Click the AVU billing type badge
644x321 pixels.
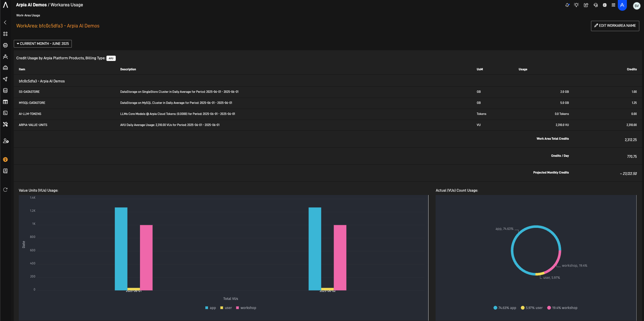[x=111, y=58]
